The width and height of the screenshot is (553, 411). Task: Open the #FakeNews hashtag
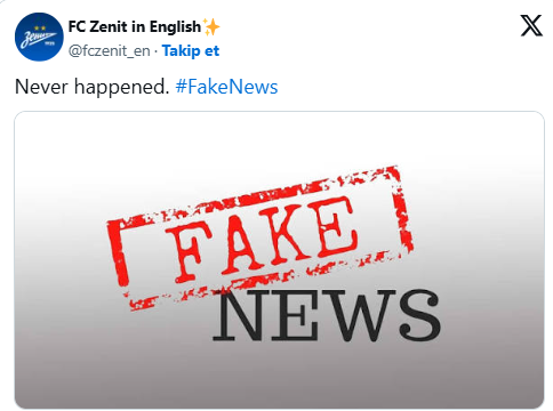click(x=226, y=87)
